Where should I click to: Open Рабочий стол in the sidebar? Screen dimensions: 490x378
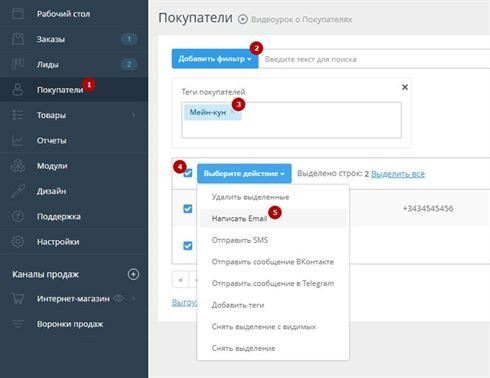pos(63,14)
